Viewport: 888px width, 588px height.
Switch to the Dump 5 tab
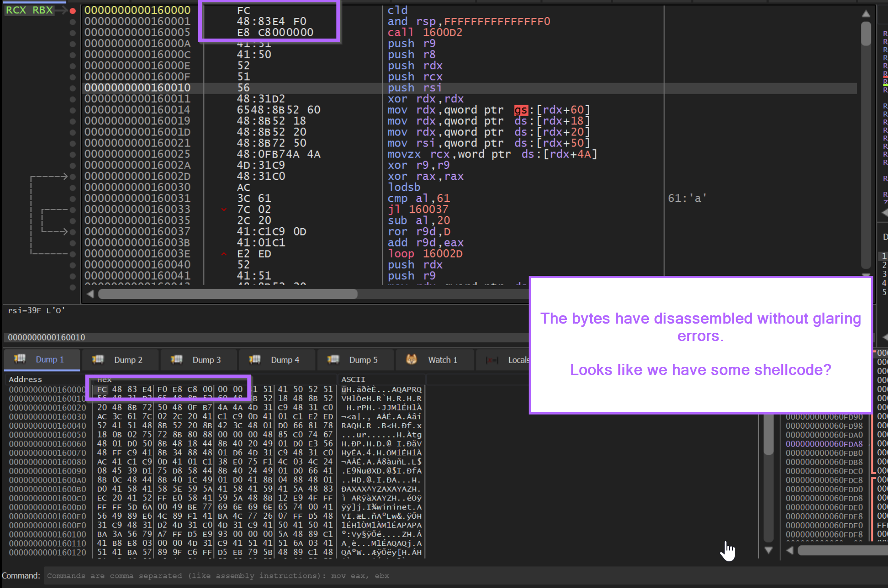[363, 360]
